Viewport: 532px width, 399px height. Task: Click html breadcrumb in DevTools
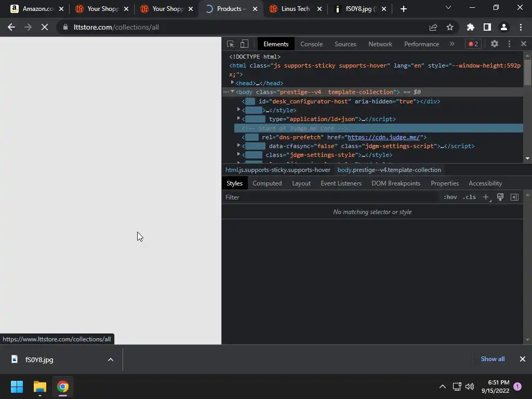point(277,170)
